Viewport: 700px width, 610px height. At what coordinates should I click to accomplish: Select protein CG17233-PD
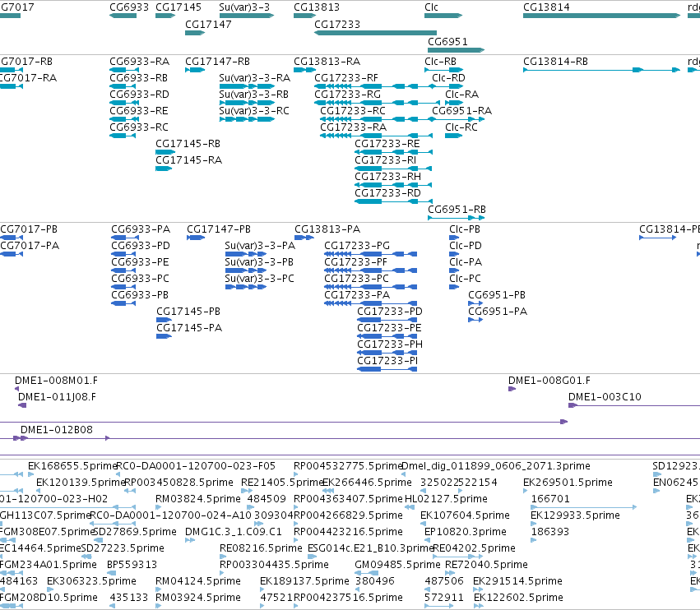[x=390, y=312]
